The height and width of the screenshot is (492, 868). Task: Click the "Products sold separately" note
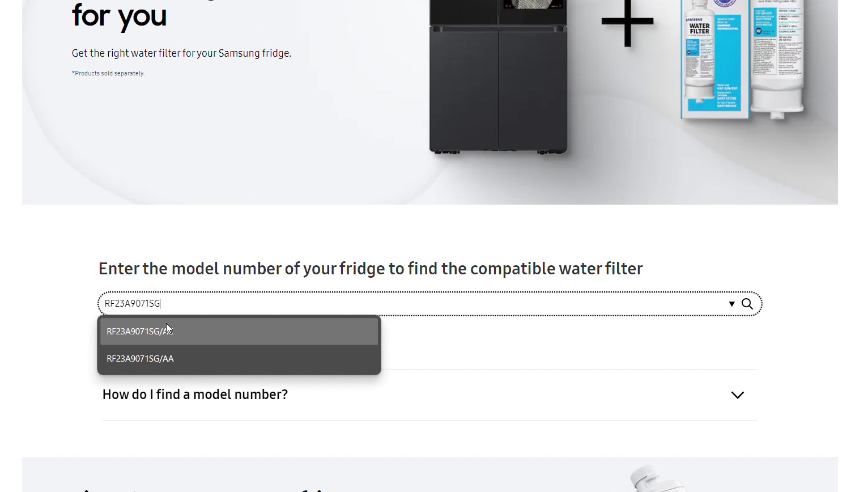tap(108, 73)
